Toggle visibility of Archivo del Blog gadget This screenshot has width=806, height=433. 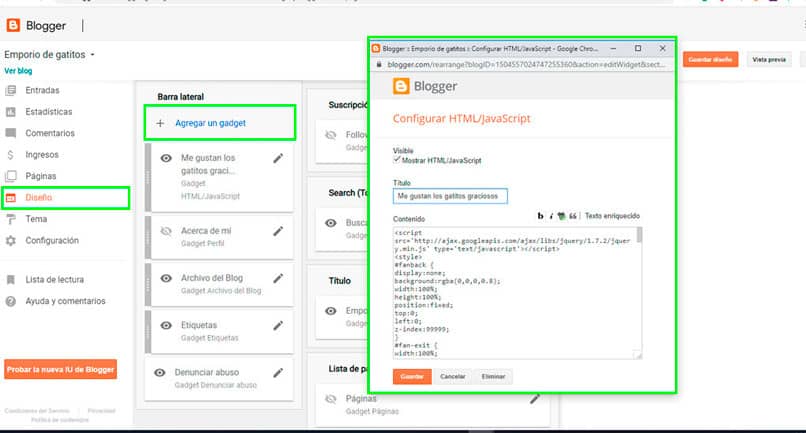[x=166, y=278]
